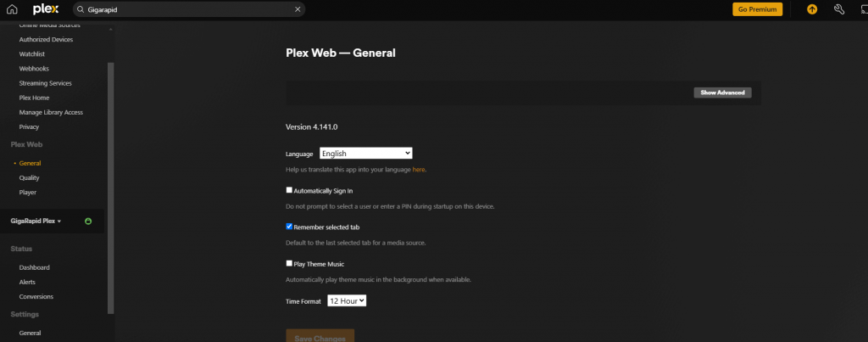Open the Status Dashboard
868x342 pixels.
point(34,267)
